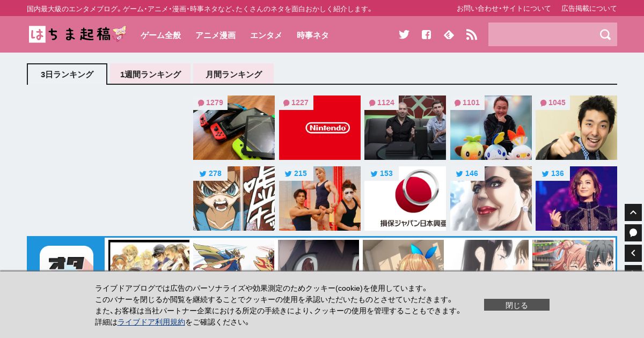Open the ライブドア利用規約 link
The height and width of the screenshot is (338, 644).
pyautogui.click(x=151, y=322)
